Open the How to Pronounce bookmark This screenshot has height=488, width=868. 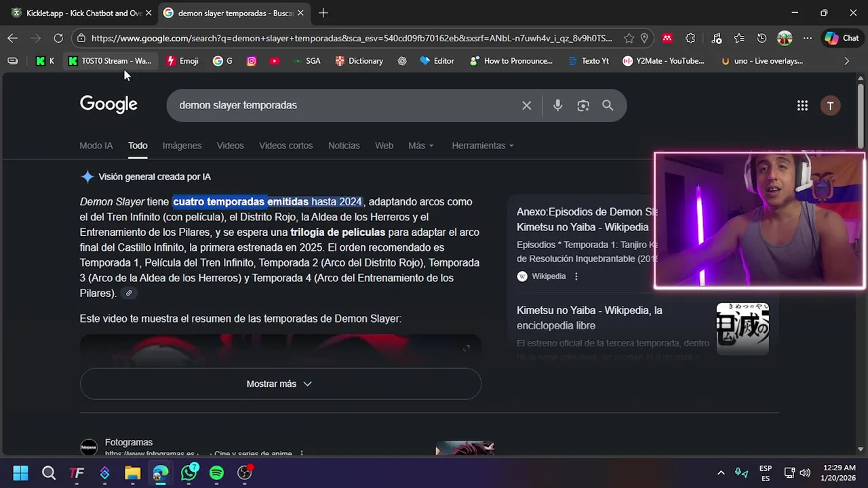(511, 60)
